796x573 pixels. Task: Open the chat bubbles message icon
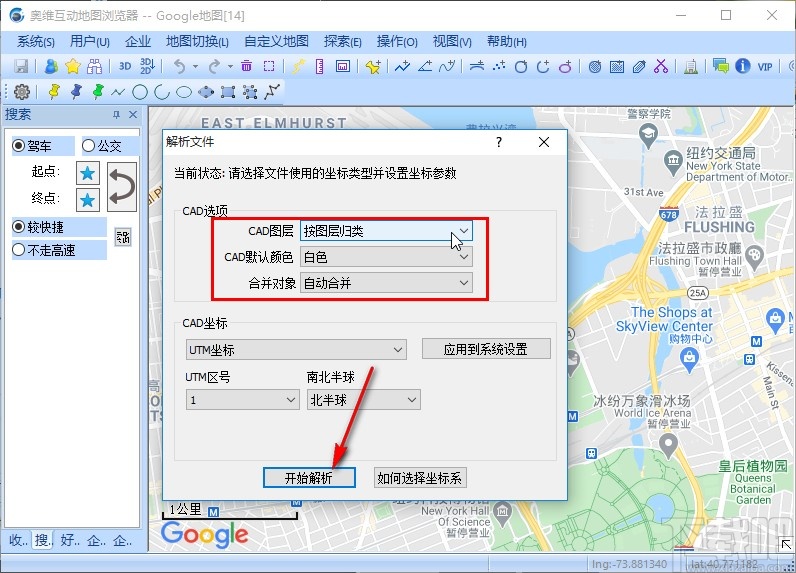click(x=721, y=66)
